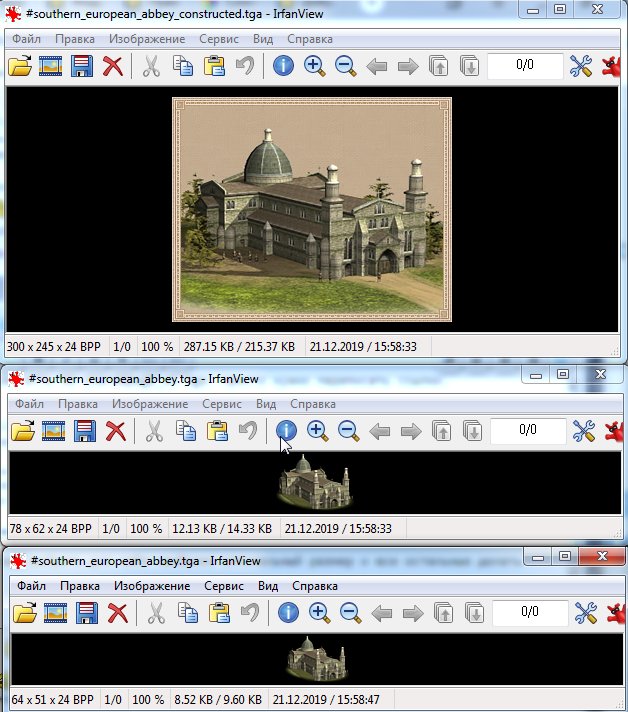Open Правка menu in the abbey_constructed window
Viewport: 628px width, 712px height.
click(75, 39)
